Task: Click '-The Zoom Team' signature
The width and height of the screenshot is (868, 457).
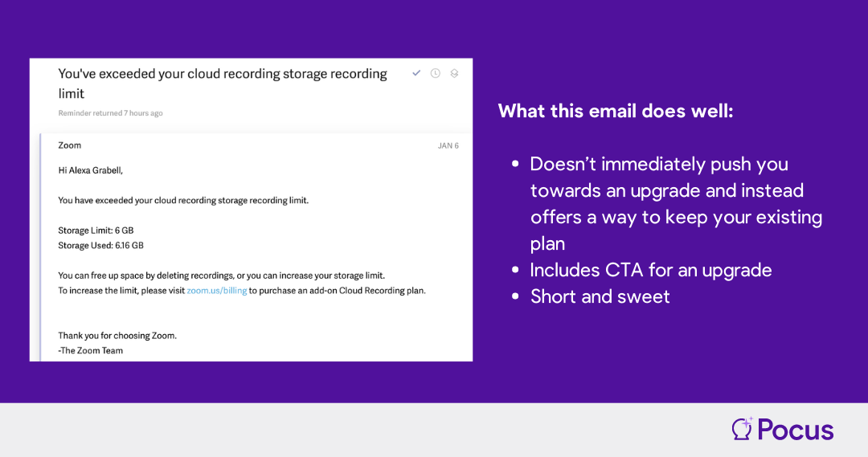Action: [x=90, y=350]
